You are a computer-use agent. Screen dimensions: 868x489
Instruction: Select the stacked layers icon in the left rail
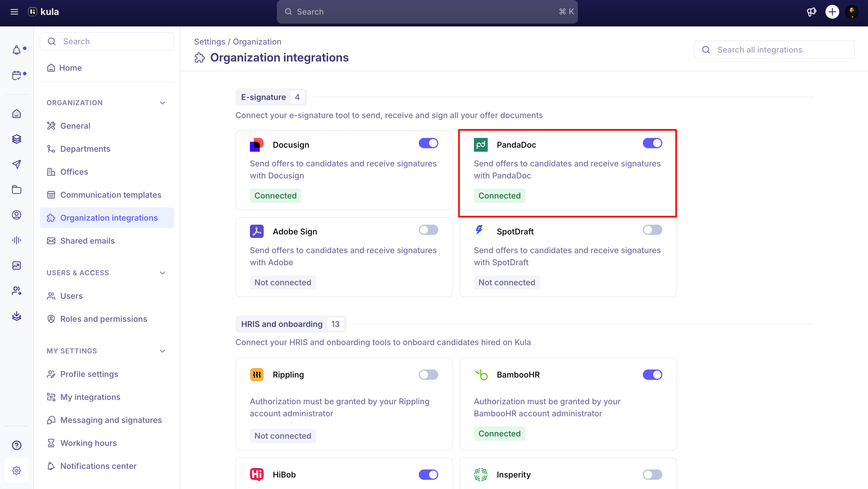[x=16, y=139]
